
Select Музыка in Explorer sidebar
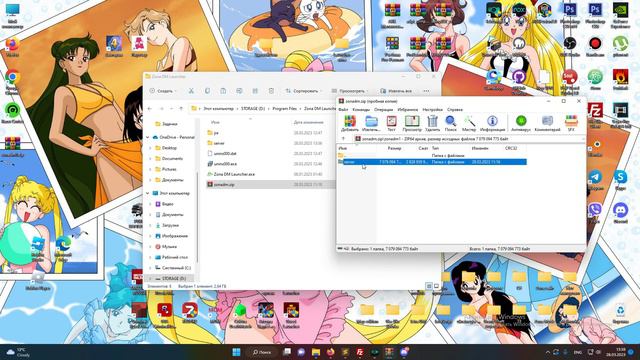click(169, 247)
